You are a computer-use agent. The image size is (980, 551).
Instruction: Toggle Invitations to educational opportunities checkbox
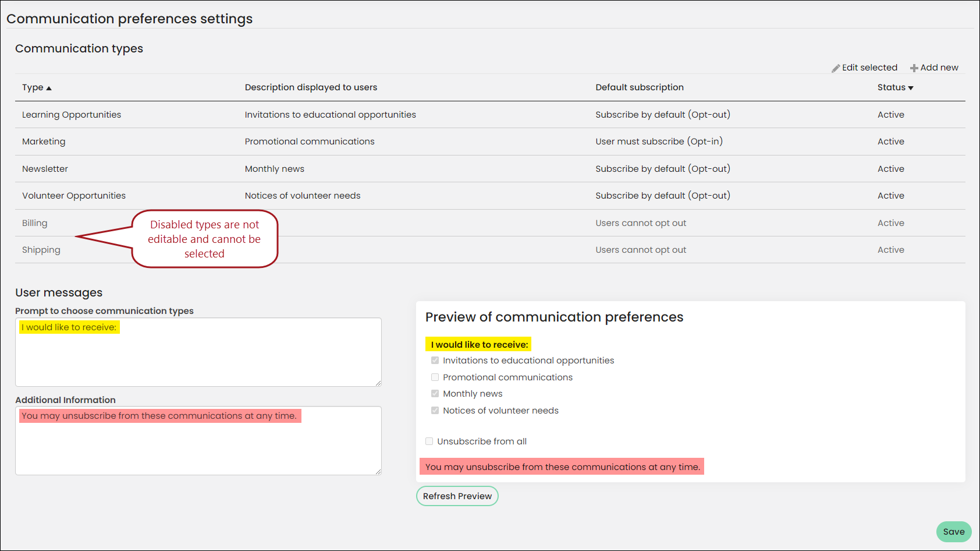435,361
